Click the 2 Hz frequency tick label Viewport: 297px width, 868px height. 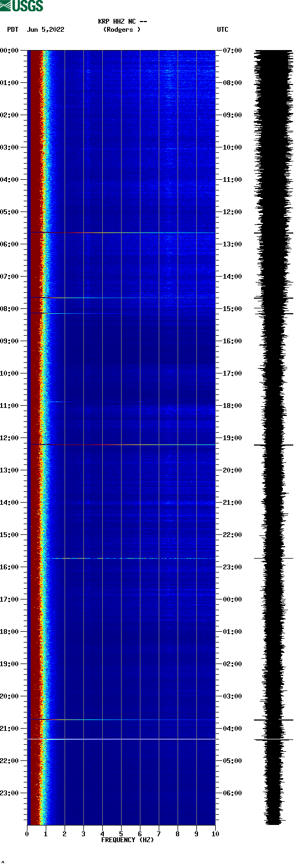65,834
